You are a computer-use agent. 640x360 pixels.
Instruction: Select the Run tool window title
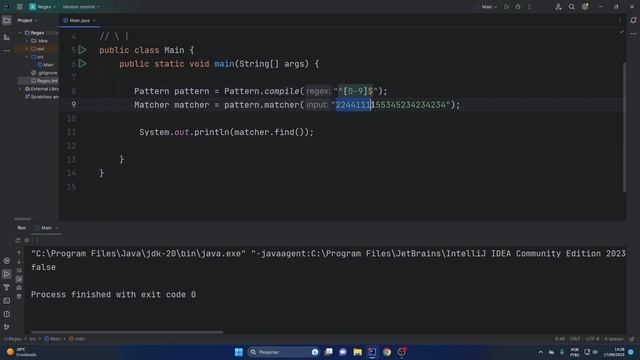[22, 228]
